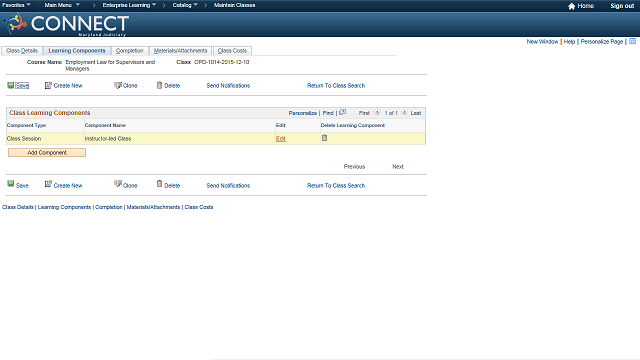The width and height of the screenshot is (640, 360).
Task: Switch to the Completion tab
Action: pos(129,51)
